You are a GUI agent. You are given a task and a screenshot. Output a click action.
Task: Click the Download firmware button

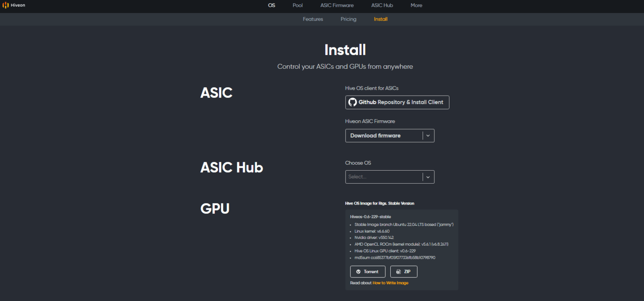[384, 135]
